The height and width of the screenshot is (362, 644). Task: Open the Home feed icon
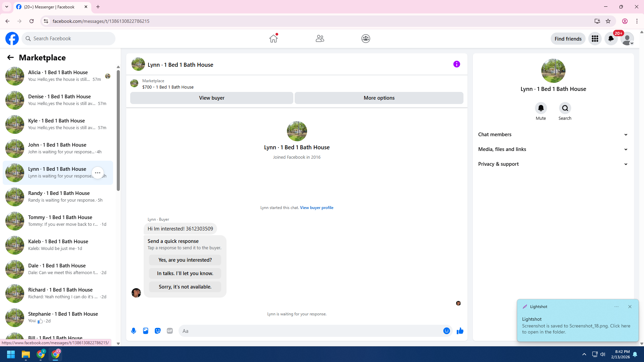[274, 39]
